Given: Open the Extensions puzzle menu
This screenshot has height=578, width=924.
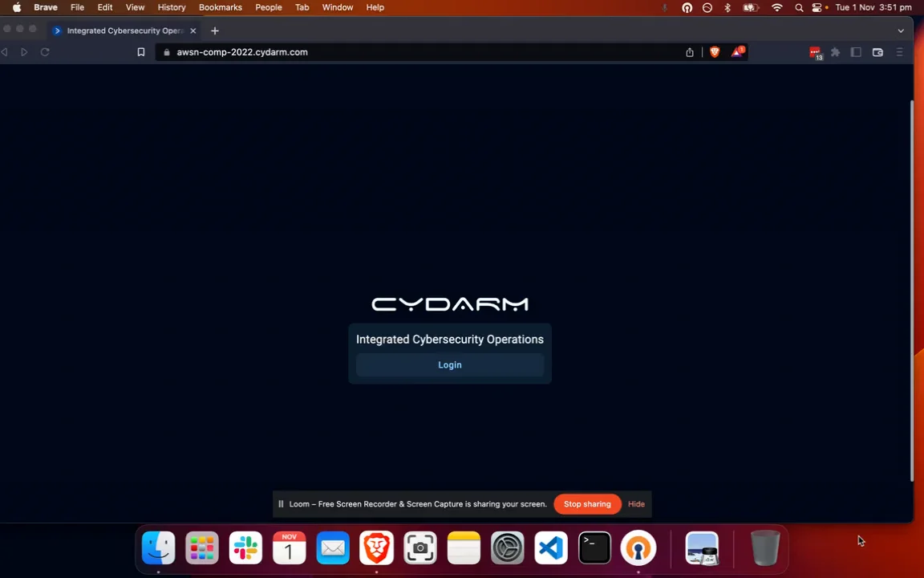Looking at the screenshot, I should pos(835,52).
